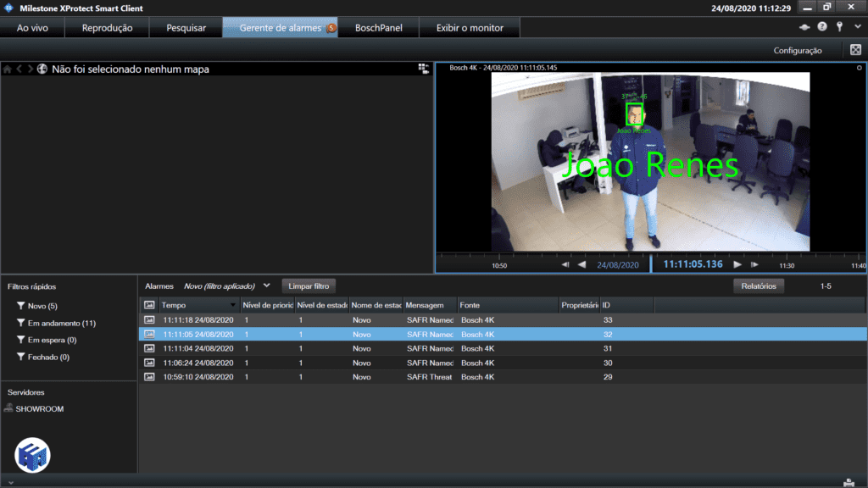
Task: Select the SHOWROOM server entry
Action: 39,409
